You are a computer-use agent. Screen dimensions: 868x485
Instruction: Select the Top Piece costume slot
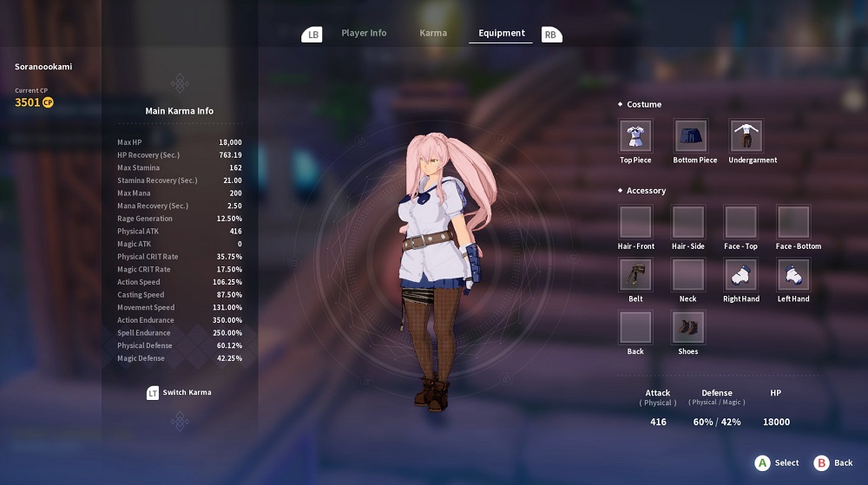pyautogui.click(x=635, y=135)
